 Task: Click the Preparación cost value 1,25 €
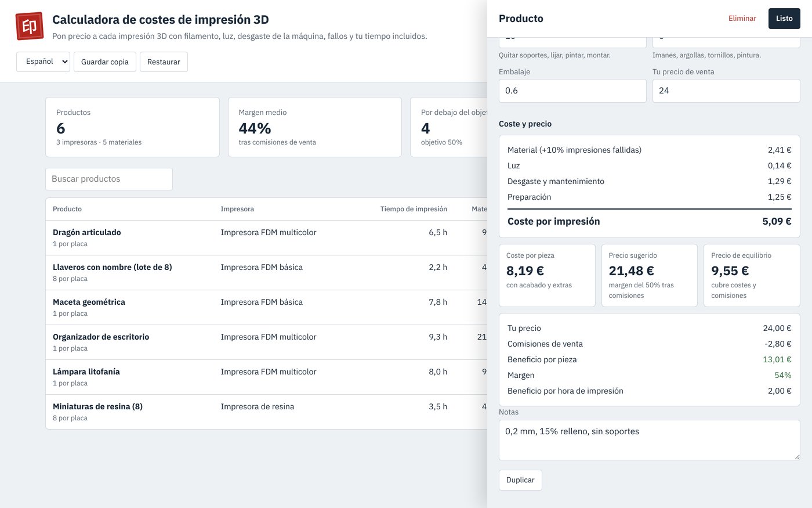coord(780,197)
